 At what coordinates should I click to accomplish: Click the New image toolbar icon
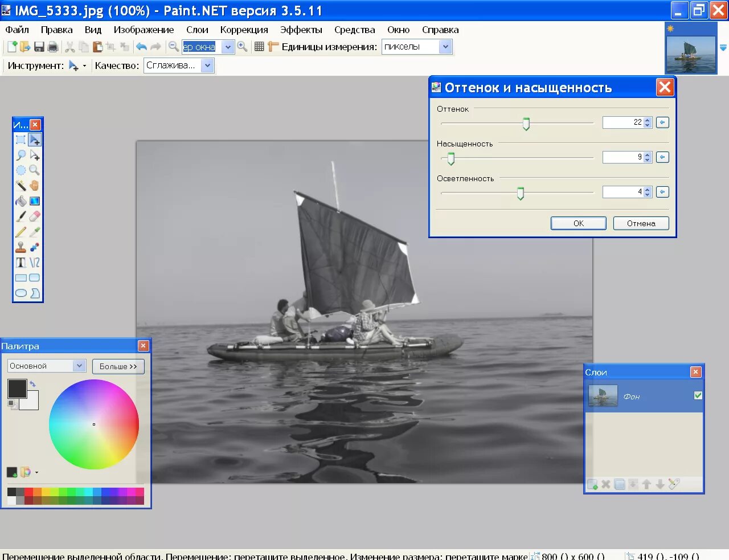click(12, 47)
